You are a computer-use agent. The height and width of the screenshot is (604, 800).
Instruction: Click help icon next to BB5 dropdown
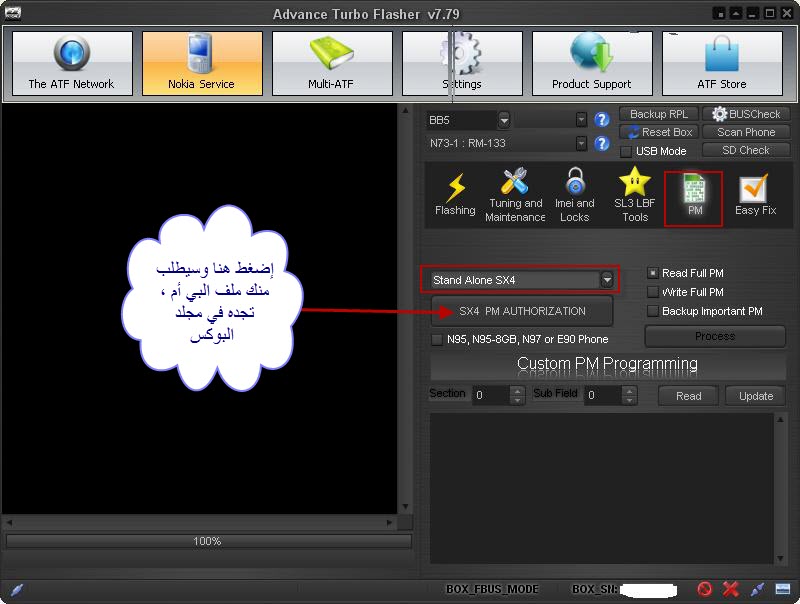tap(602, 120)
